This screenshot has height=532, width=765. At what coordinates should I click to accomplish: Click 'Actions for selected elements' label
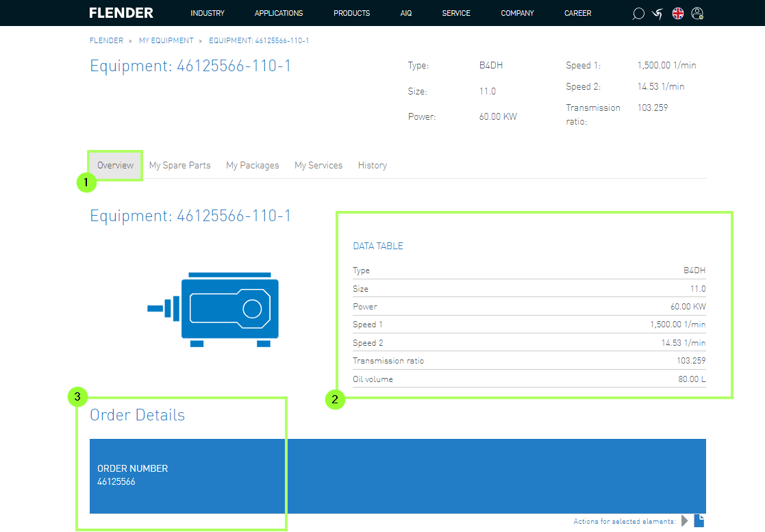(625, 521)
